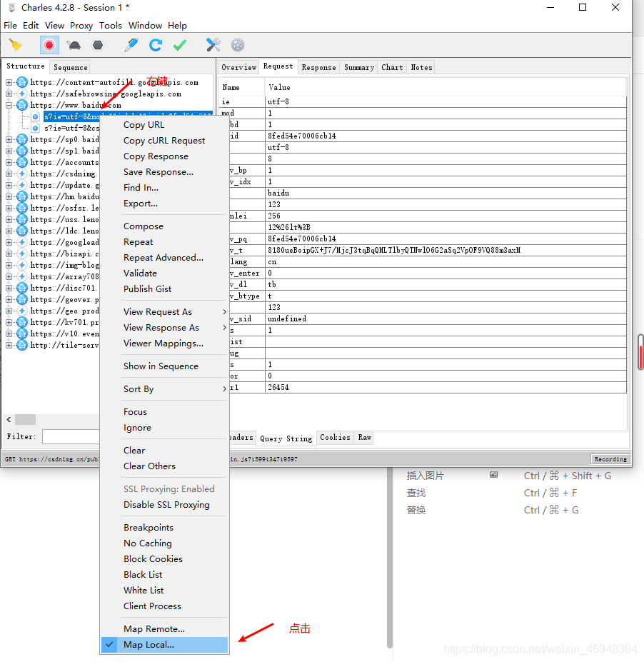Image resolution: width=644 pixels, height=662 pixels.
Task: Select Disable SSL Proxying menu entry
Action: [165, 504]
